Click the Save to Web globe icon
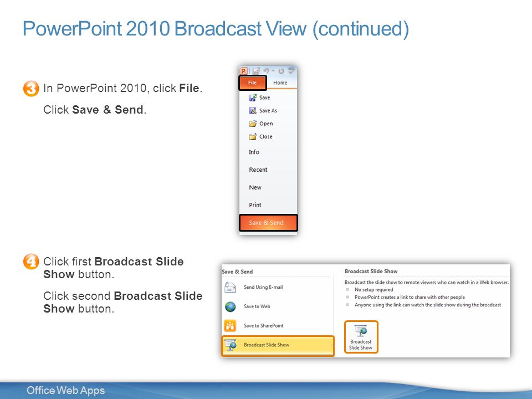 coord(231,306)
